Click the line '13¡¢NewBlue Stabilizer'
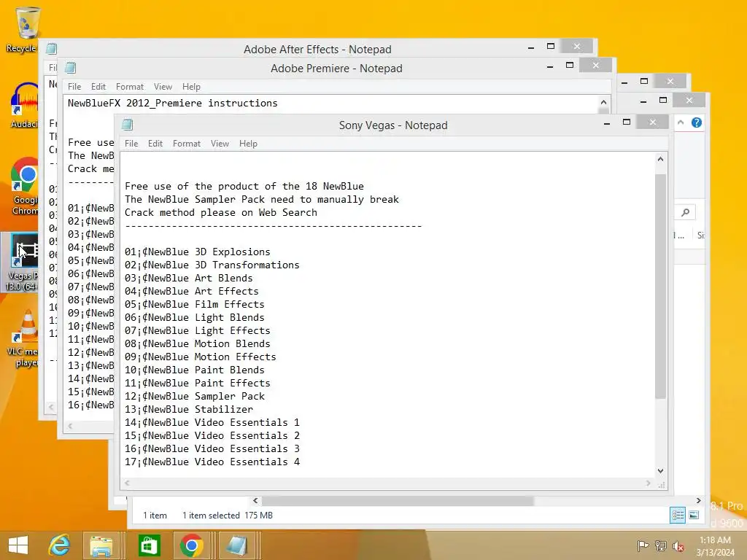The image size is (747, 560). point(189,409)
